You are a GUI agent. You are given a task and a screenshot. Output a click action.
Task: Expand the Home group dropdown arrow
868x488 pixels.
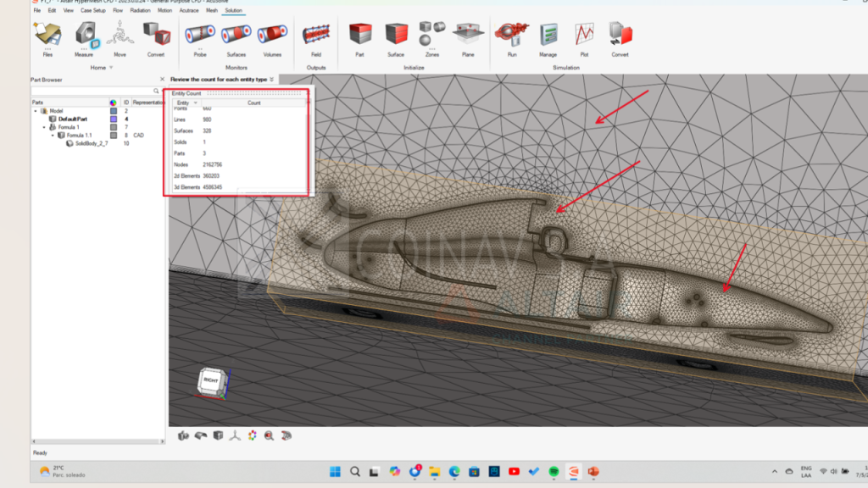111,68
